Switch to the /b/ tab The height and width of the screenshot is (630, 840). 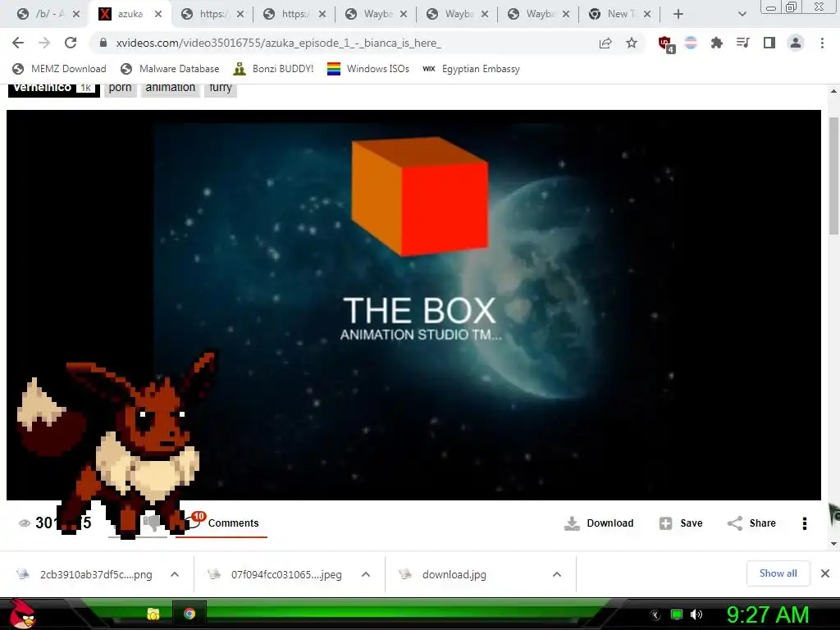[x=42, y=14]
